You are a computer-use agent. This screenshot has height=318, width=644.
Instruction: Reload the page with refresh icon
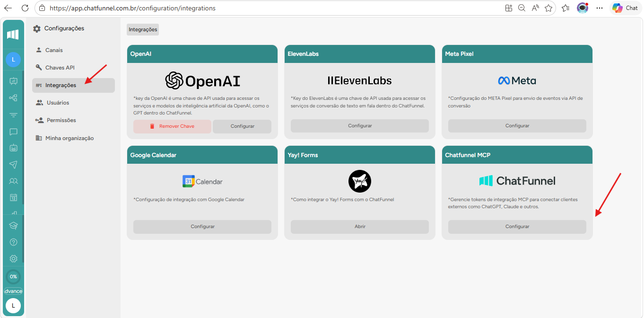click(x=25, y=8)
